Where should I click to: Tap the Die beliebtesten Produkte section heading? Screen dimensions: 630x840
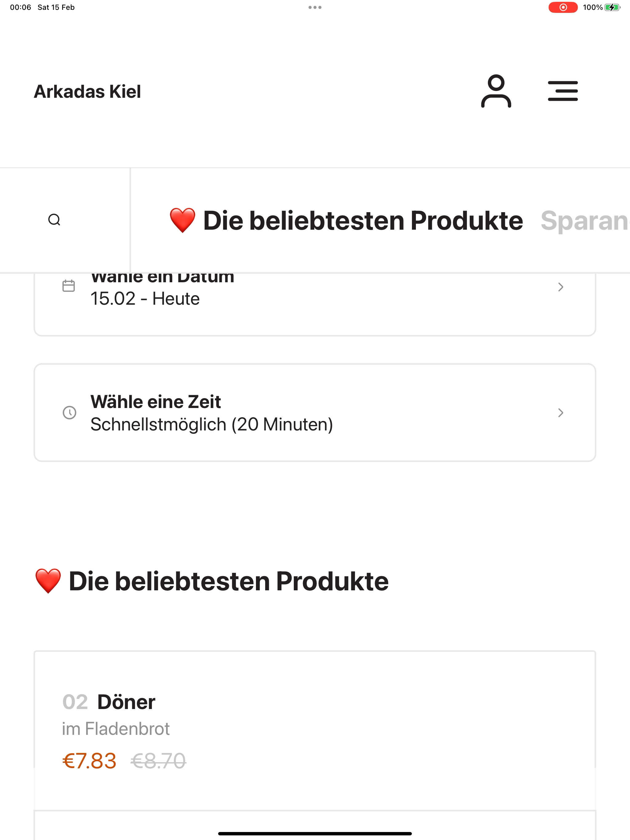[x=212, y=581]
